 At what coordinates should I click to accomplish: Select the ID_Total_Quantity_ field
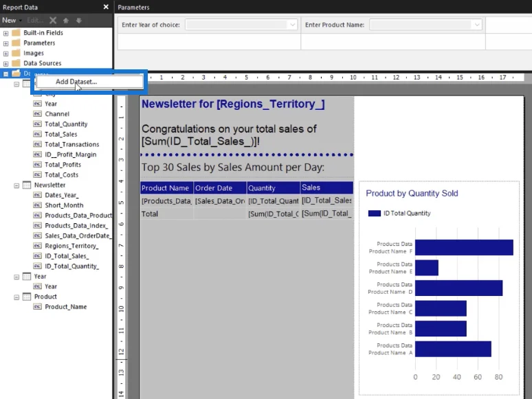pos(72,266)
